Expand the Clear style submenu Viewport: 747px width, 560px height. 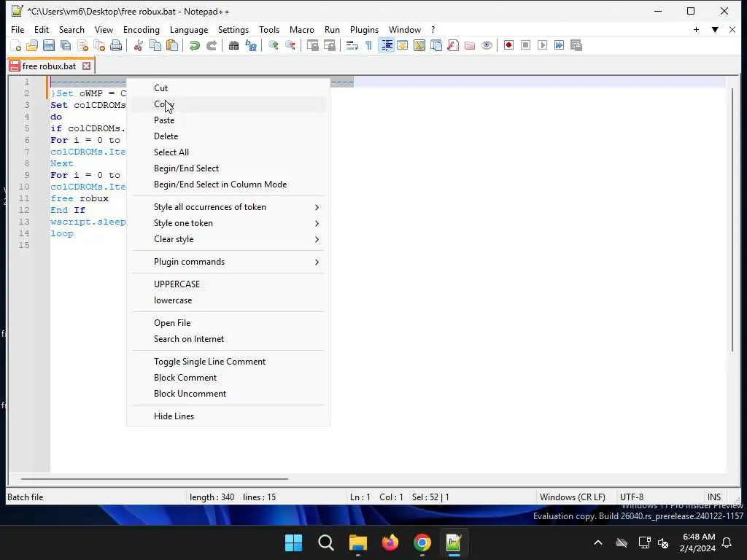pos(228,239)
